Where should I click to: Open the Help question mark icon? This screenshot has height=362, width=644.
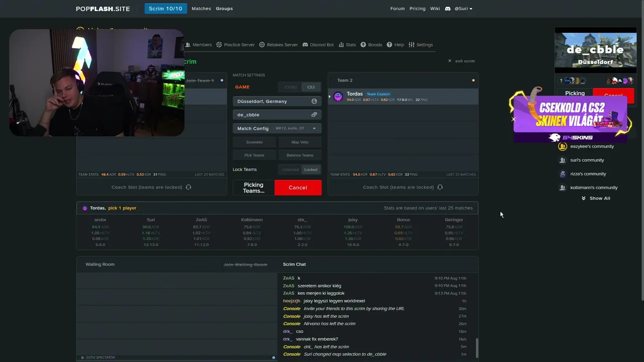pyautogui.click(x=389, y=45)
